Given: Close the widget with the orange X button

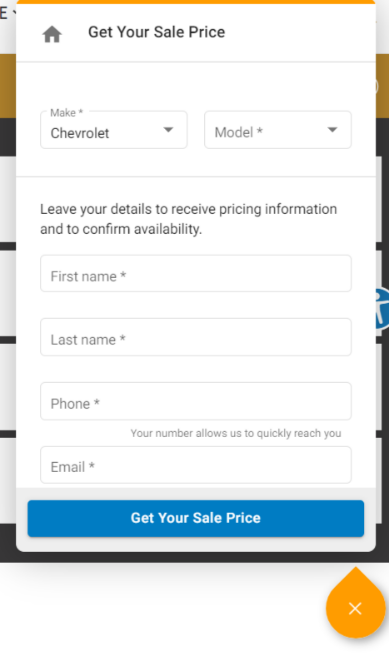Looking at the screenshot, I should click(355, 608).
